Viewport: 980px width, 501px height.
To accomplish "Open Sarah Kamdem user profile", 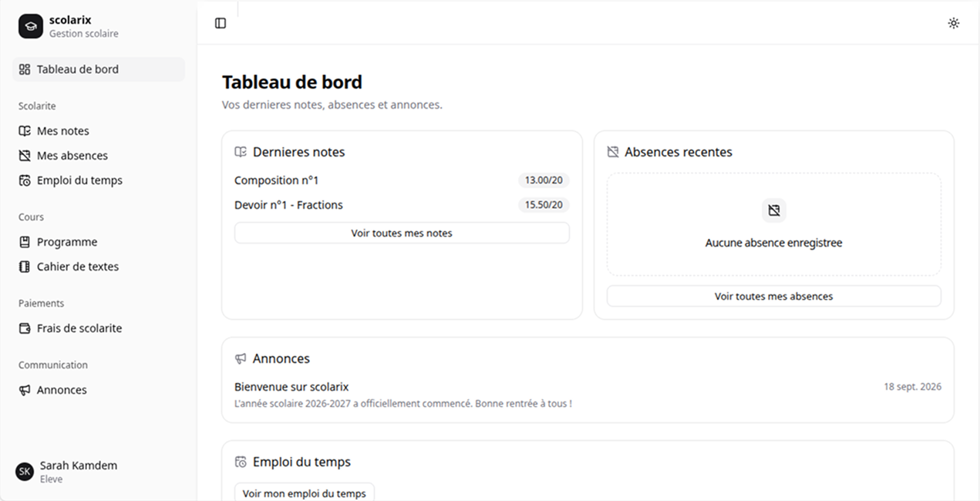I will pyautogui.click(x=99, y=472).
